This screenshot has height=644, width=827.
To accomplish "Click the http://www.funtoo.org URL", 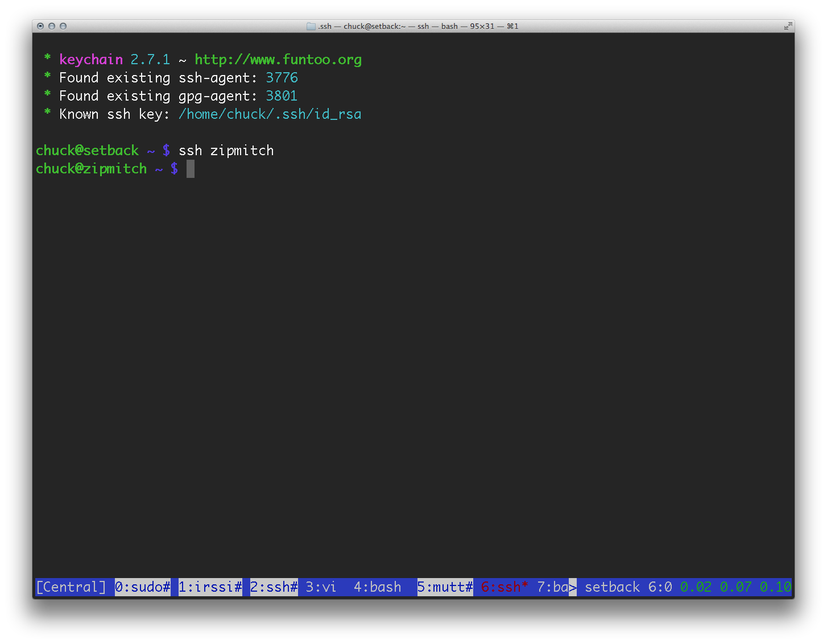I will click(278, 60).
